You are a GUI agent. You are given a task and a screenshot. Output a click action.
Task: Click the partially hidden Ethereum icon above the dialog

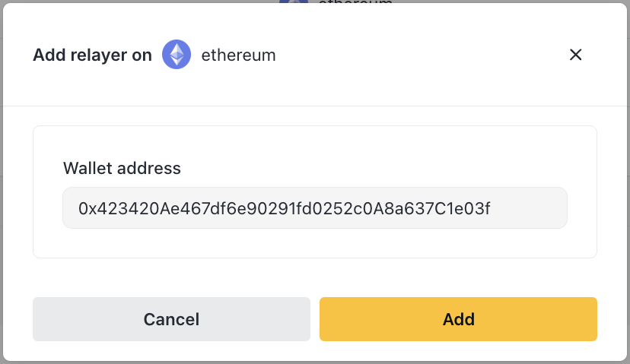[294, 2]
